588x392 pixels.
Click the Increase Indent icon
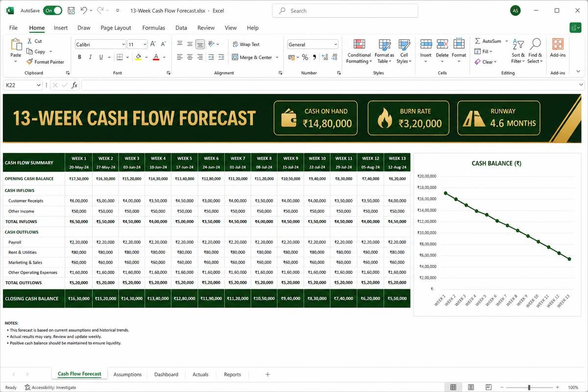pos(221,57)
